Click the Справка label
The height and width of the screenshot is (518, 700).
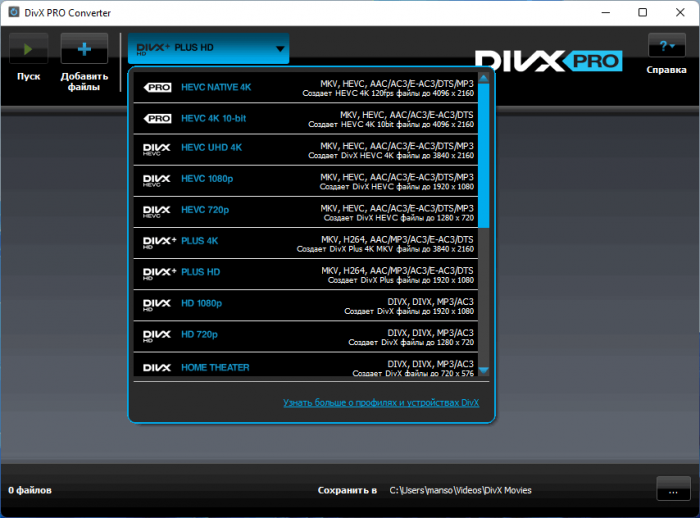[667, 70]
